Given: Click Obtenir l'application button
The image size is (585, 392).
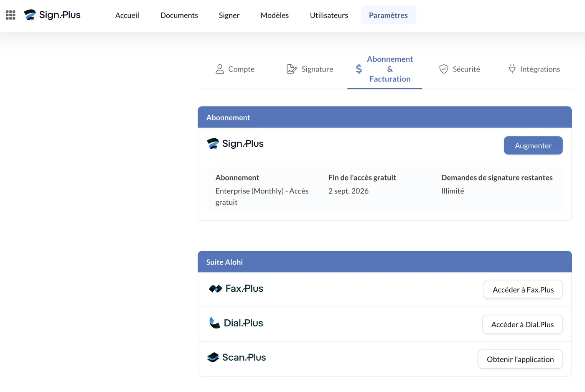Looking at the screenshot, I should [520, 359].
